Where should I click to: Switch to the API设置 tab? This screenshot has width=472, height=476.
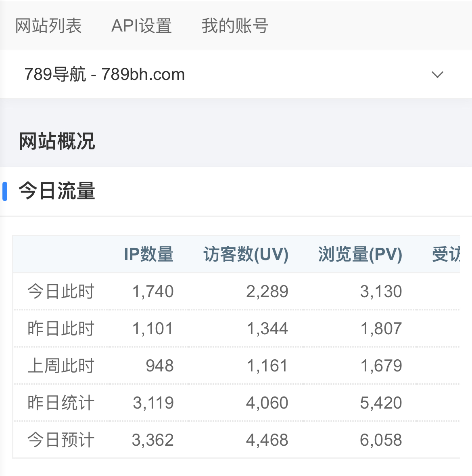click(142, 26)
